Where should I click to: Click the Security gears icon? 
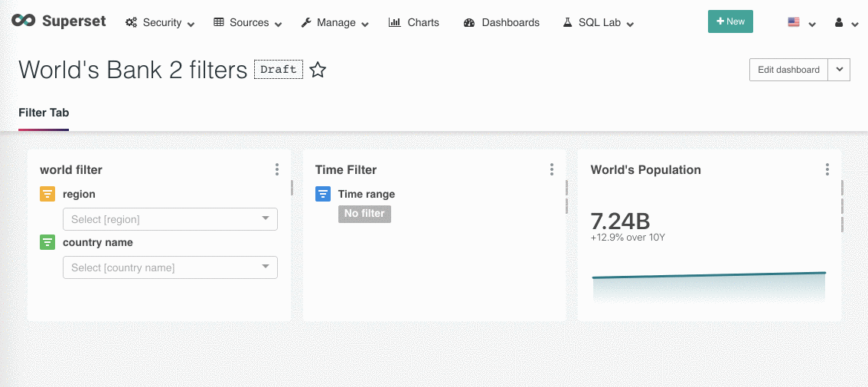(x=131, y=23)
